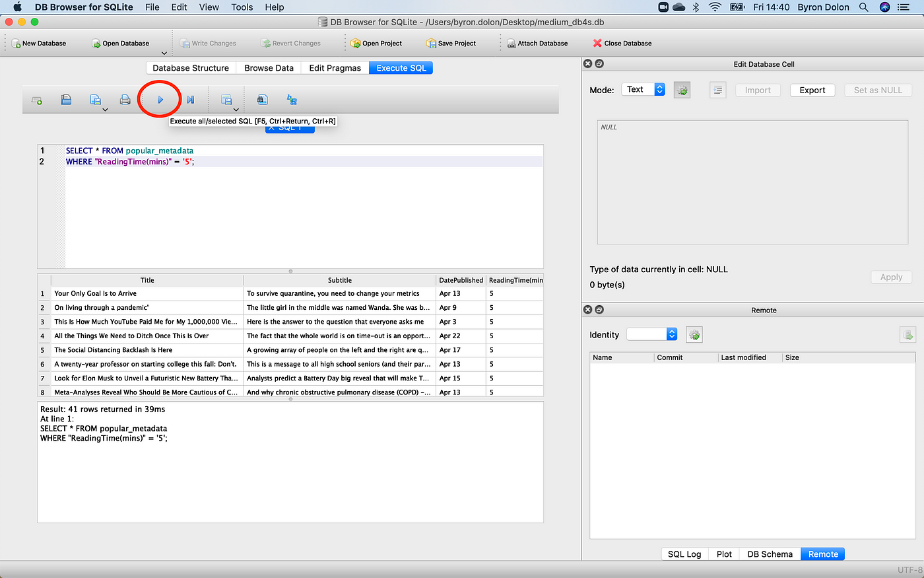Select the Remote tab at the bottom
This screenshot has width=924, height=578.
(823, 554)
